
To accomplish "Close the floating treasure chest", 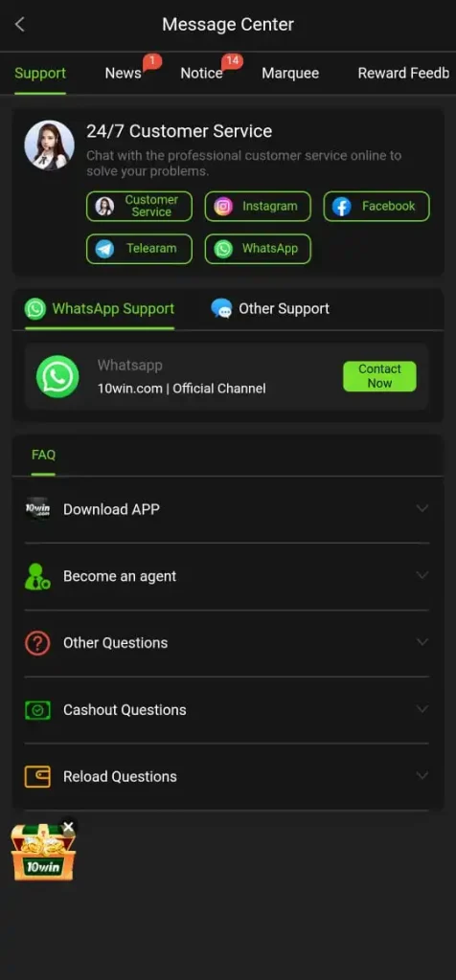I will pyautogui.click(x=68, y=827).
